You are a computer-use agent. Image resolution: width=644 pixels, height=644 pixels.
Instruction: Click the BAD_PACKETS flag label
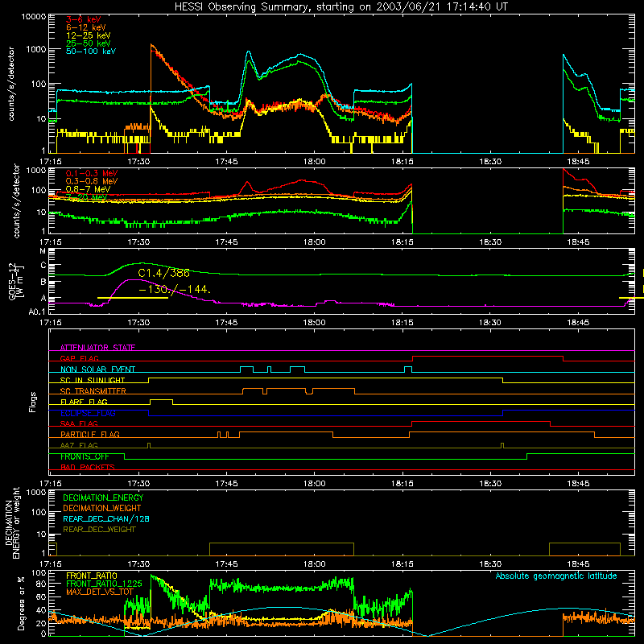(x=88, y=467)
